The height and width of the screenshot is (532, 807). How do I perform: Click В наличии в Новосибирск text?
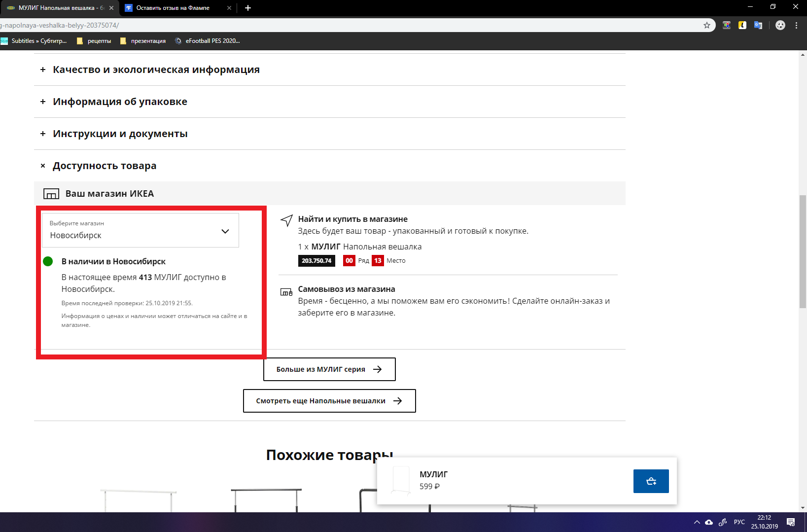113,261
